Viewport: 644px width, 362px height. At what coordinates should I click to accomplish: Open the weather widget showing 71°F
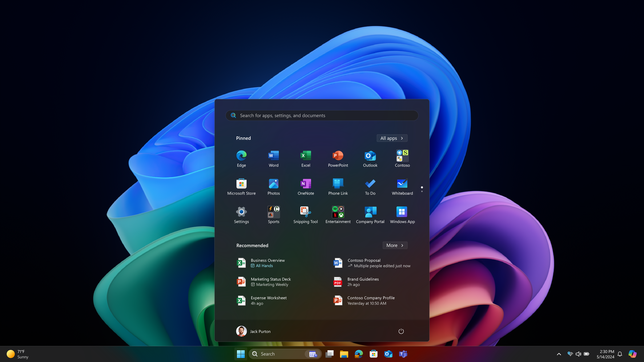18,354
